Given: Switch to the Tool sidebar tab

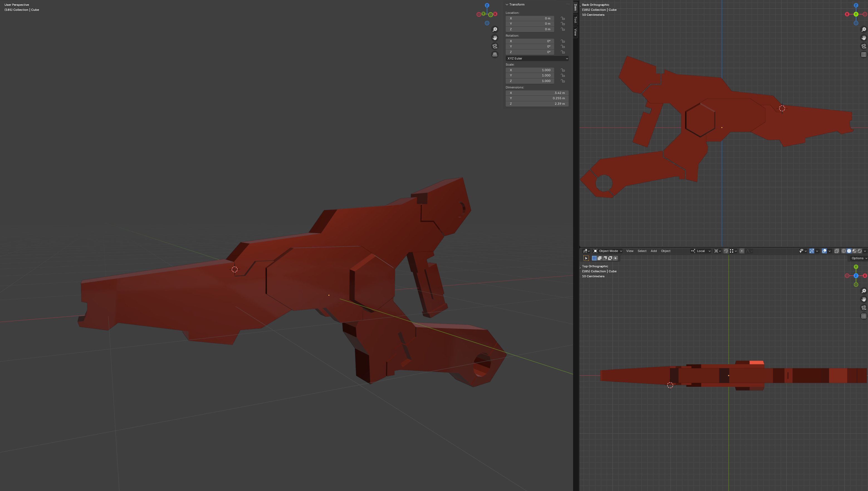Looking at the screenshot, I should (575, 20).
